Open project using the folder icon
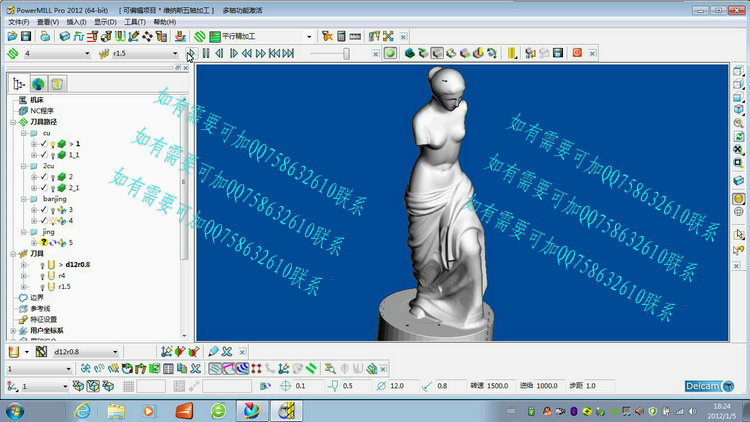 tap(12, 36)
